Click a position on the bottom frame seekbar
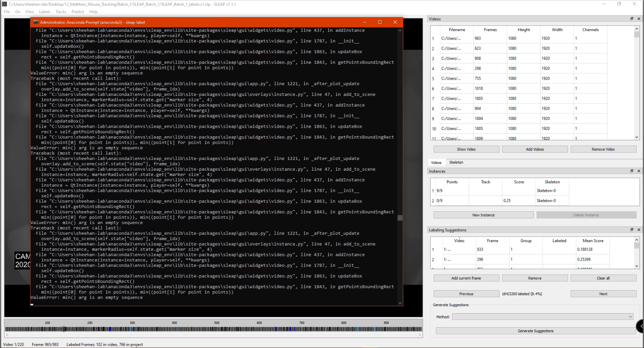The width and height of the screenshot is (644, 348). 213,328
